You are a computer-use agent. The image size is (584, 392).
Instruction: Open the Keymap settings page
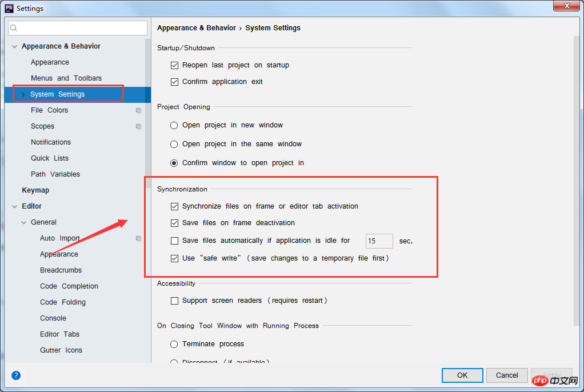pos(35,190)
